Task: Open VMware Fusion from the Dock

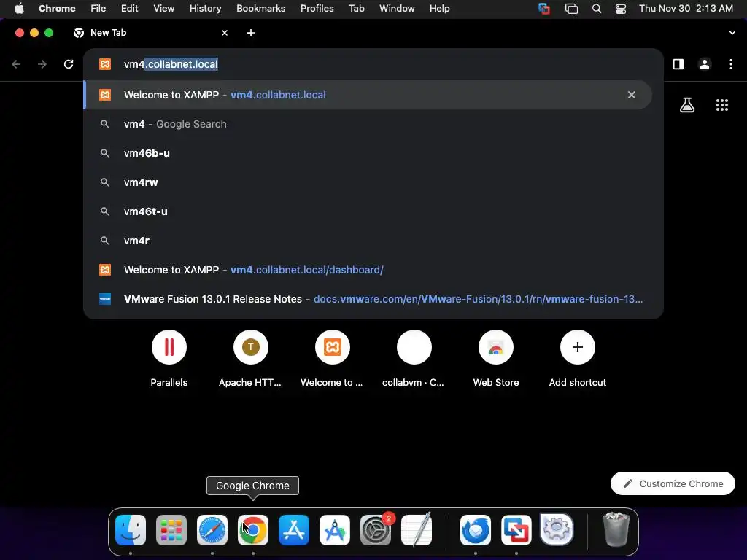Action: 516,529
